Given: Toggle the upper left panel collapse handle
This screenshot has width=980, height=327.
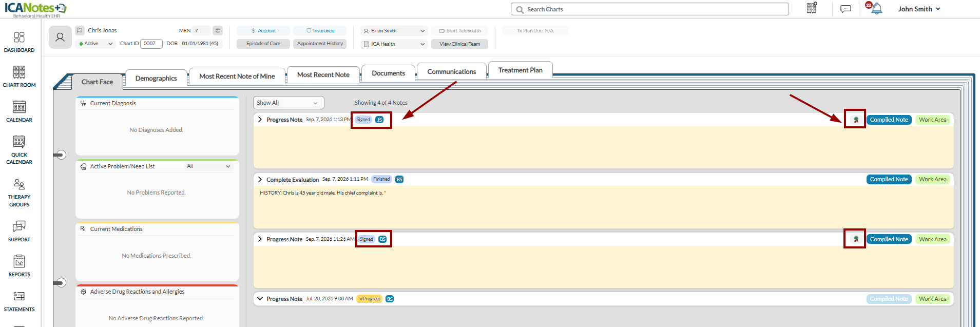Looking at the screenshot, I should click(60, 155).
